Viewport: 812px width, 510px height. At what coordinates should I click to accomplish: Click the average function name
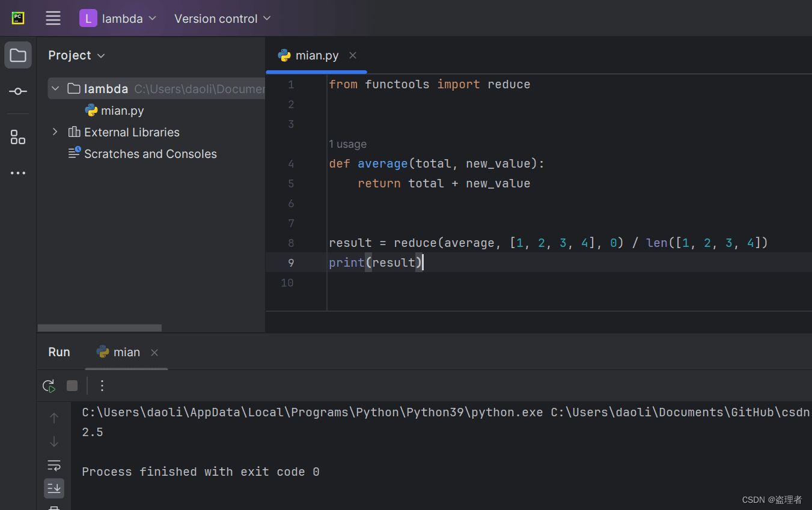click(383, 163)
